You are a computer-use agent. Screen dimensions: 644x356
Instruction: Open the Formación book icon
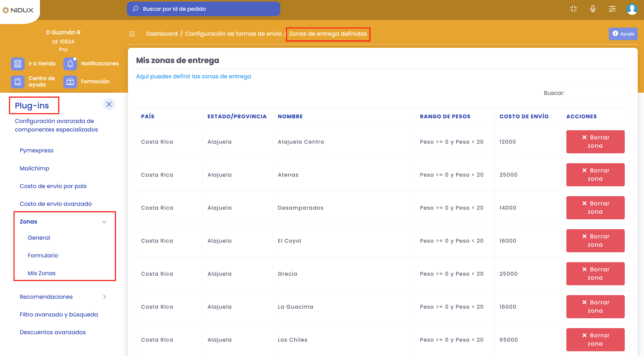click(x=70, y=82)
